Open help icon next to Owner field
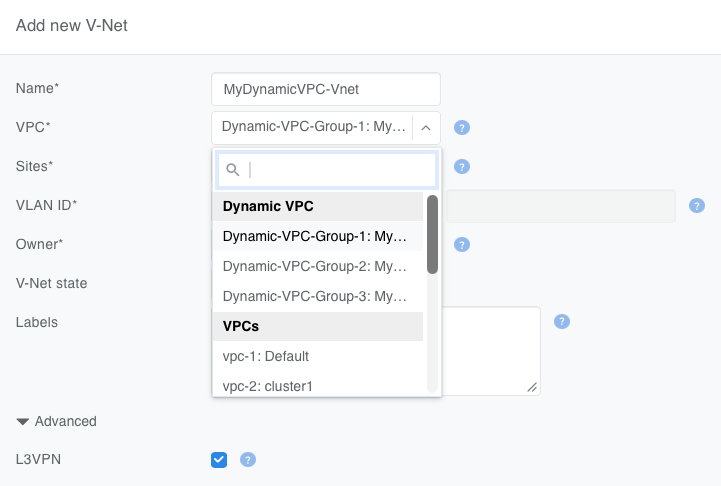 pos(462,245)
